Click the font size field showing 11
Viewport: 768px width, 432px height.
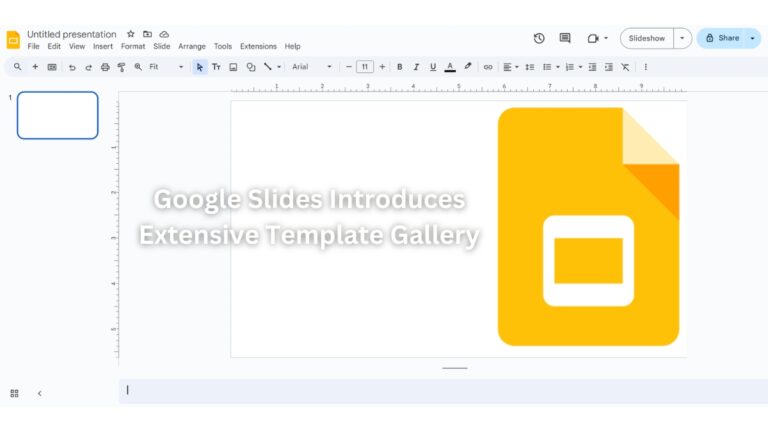(365, 67)
